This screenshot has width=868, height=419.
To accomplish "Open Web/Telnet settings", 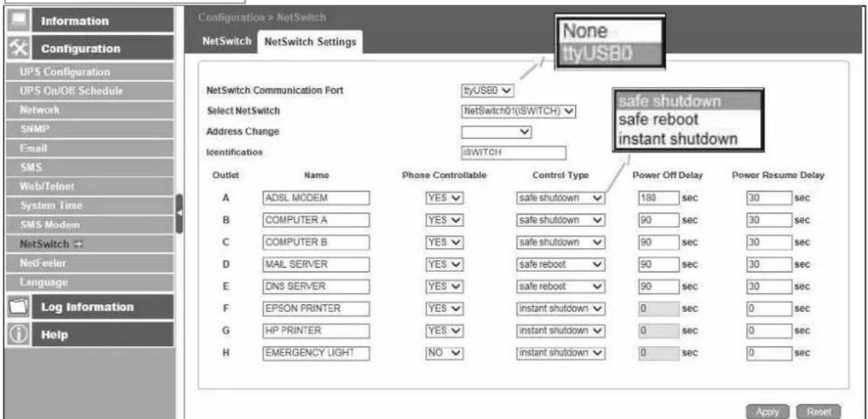I will pyautogui.click(x=88, y=186).
